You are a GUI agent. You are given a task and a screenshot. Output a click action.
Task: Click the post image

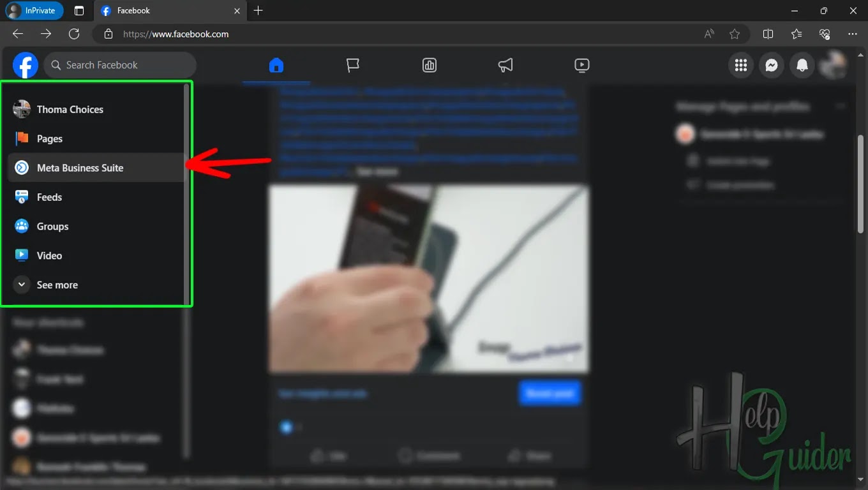click(x=428, y=279)
